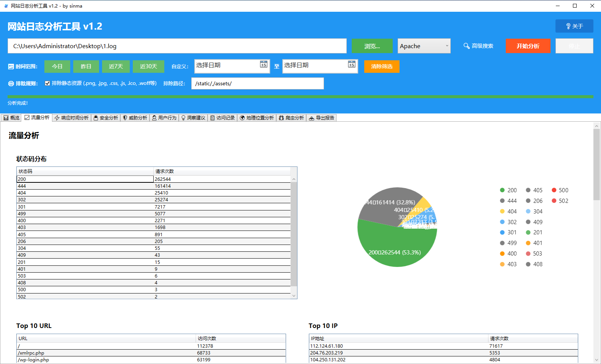Click status code table scroll-down arrow
This screenshot has width=601, height=364.
[x=294, y=296]
